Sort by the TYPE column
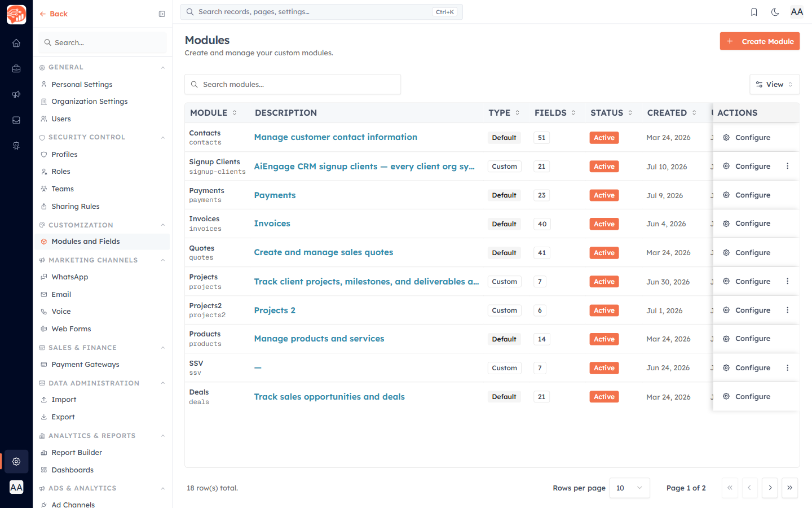Screen dimensions: 812x508 (504, 113)
